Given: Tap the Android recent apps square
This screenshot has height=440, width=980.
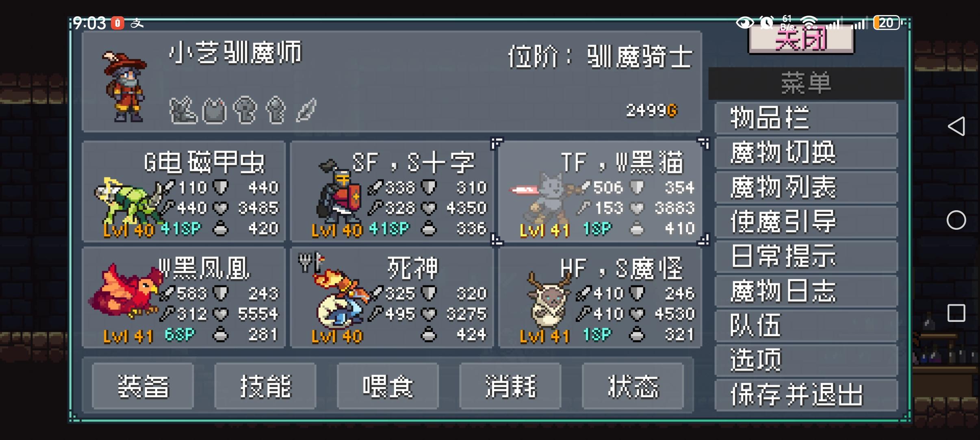Looking at the screenshot, I should coord(956,313).
